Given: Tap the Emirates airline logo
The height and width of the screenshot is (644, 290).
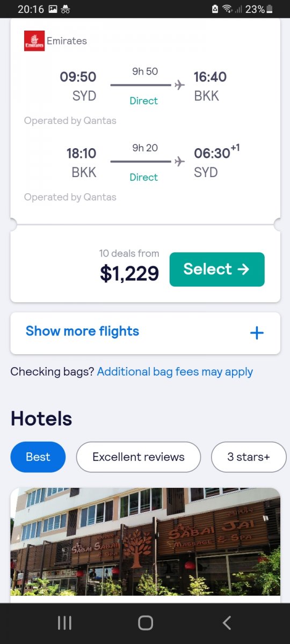Looking at the screenshot, I should 34,41.
